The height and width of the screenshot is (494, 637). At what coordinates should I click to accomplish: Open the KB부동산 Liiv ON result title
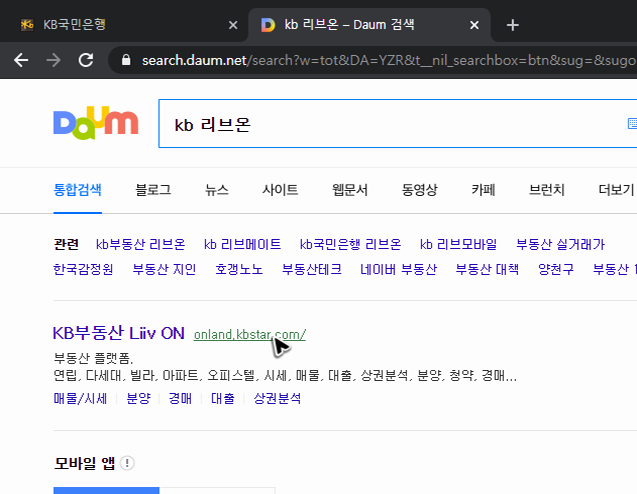pos(119,334)
